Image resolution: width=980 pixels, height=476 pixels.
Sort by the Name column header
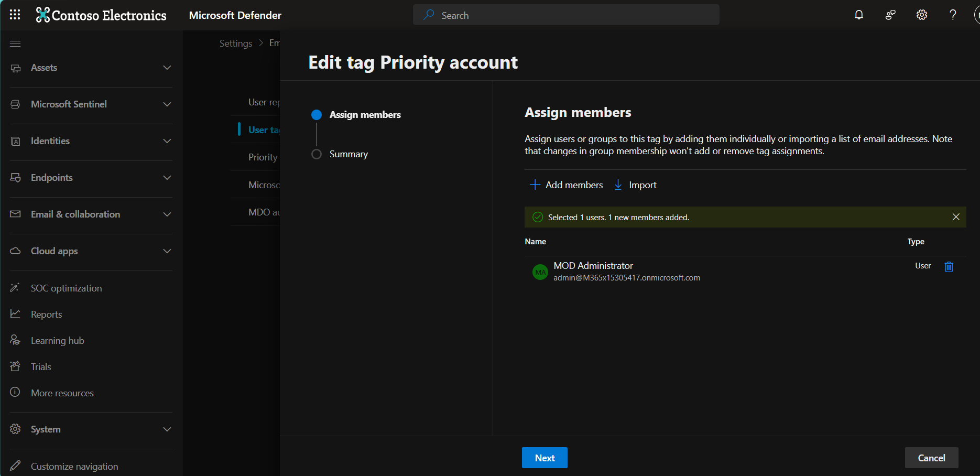pos(536,242)
